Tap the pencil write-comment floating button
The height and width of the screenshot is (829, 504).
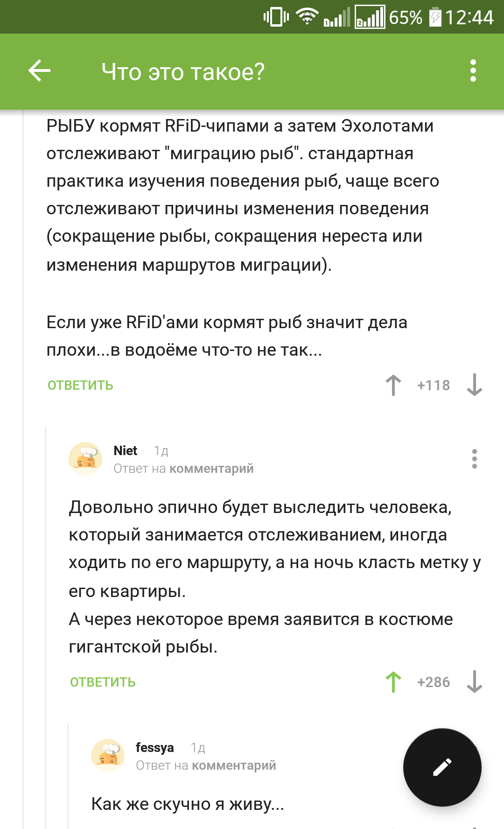442,767
